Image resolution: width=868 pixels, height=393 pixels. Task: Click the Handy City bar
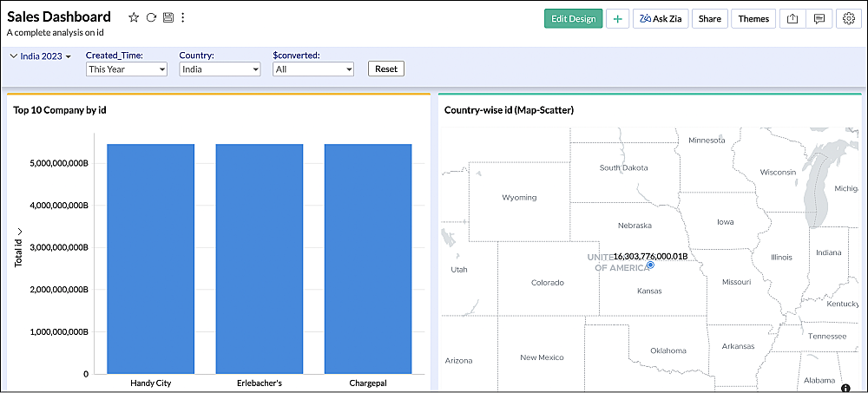point(151,259)
